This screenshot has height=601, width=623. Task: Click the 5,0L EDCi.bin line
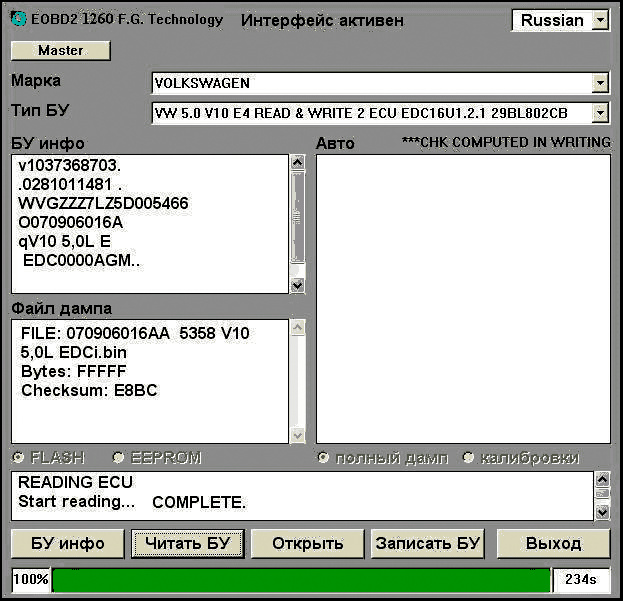(x=74, y=352)
